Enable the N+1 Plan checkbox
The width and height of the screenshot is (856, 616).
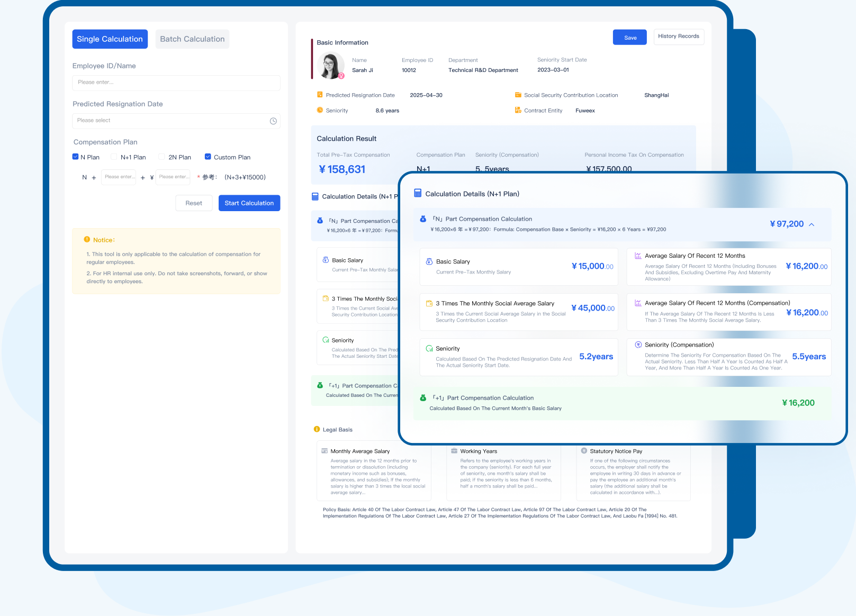coord(114,157)
